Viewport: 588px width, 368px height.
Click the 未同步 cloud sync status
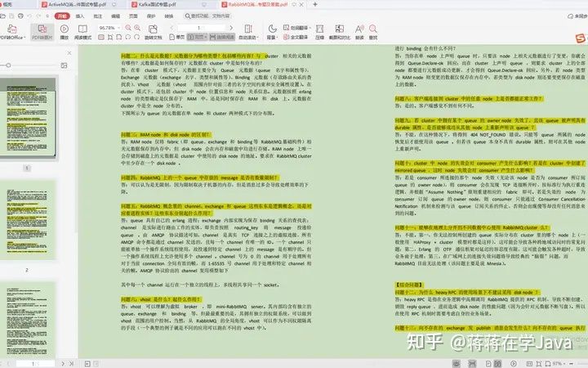577,16
